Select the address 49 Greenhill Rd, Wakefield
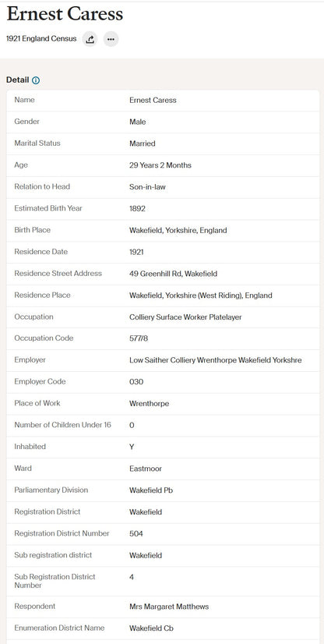The image size is (324, 644). 173,274
